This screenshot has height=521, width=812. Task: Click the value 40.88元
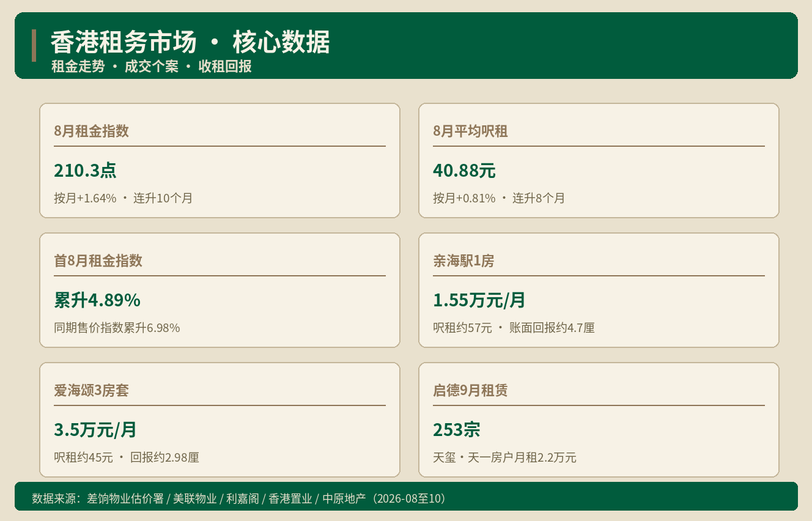[464, 171]
